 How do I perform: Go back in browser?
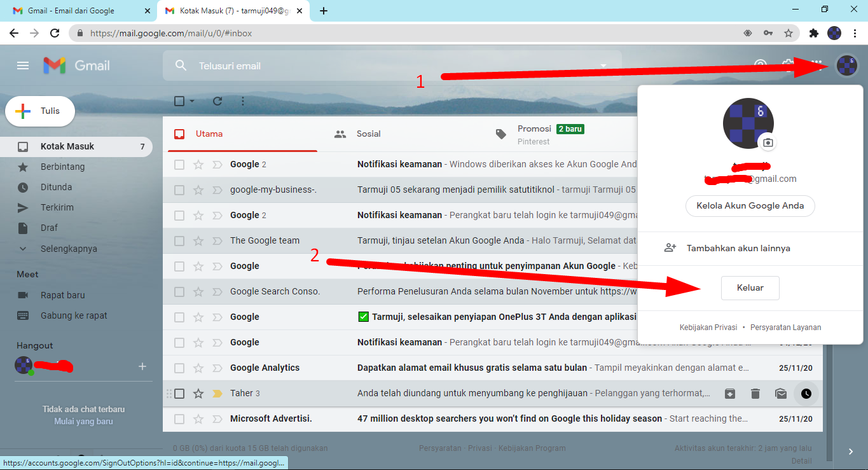tap(14, 33)
